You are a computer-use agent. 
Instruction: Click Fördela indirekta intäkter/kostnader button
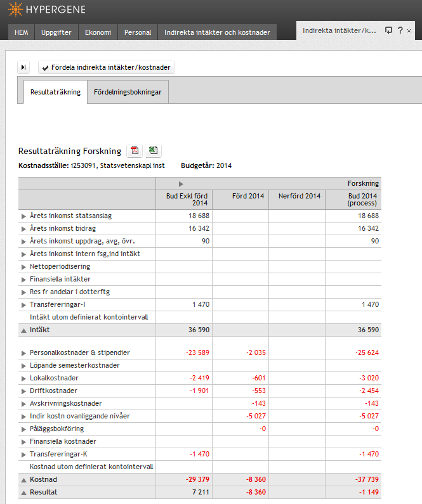pos(107,67)
